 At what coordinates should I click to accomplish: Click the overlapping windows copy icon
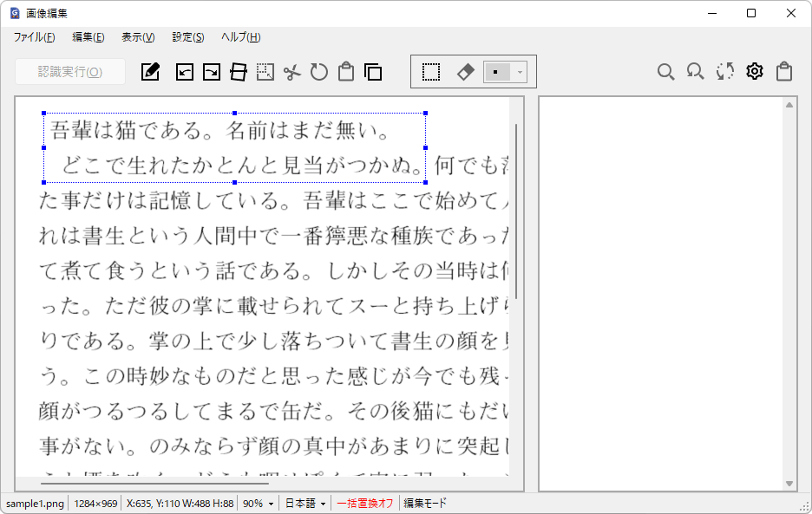(373, 71)
